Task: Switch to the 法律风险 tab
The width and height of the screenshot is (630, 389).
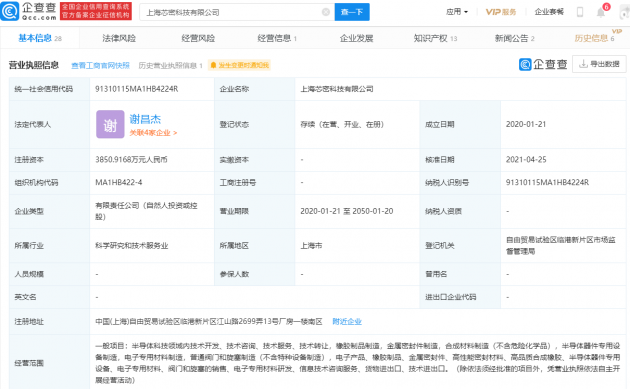Action: (x=119, y=38)
